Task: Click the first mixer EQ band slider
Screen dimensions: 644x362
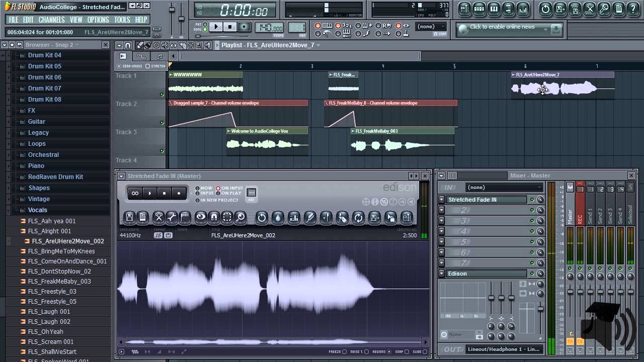Action: (492, 298)
